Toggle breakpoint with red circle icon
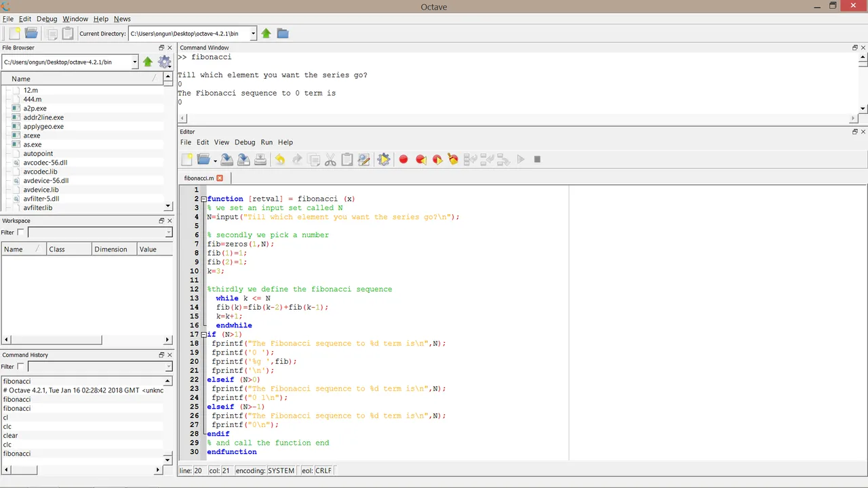Viewport: 868px width, 488px height. click(403, 159)
